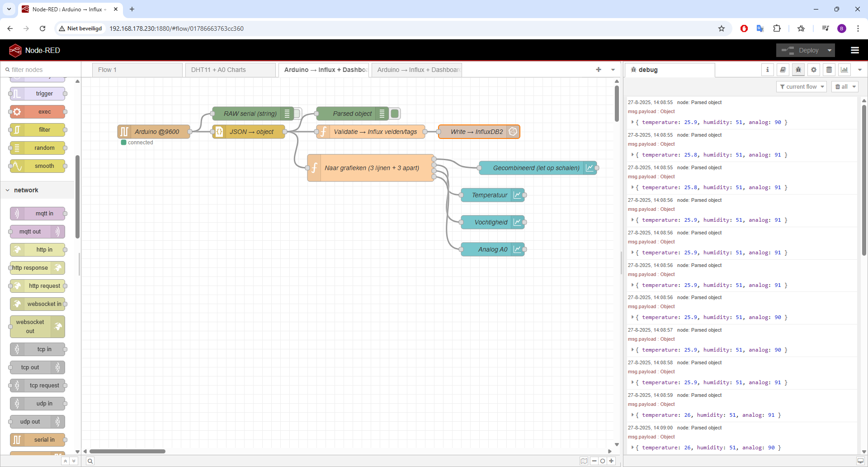This screenshot has width=868, height=467.
Task: Open Chrome tab search dropdown
Action: (9, 9)
